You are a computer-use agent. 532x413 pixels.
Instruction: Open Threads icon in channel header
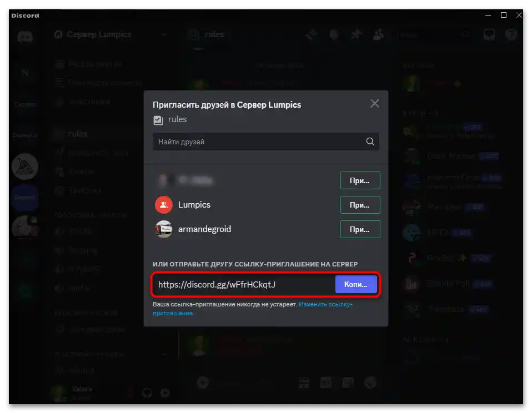pyautogui.click(x=312, y=34)
